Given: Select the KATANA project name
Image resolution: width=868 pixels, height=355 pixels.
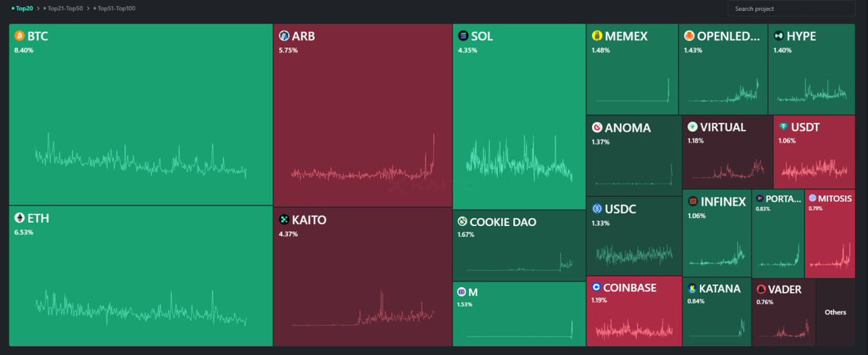Looking at the screenshot, I should coord(720,288).
